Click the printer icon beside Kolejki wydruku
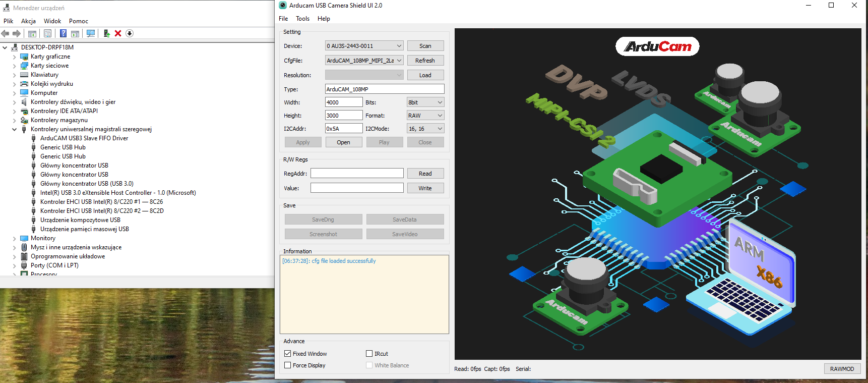This screenshot has height=383, width=868. click(24, 84)
